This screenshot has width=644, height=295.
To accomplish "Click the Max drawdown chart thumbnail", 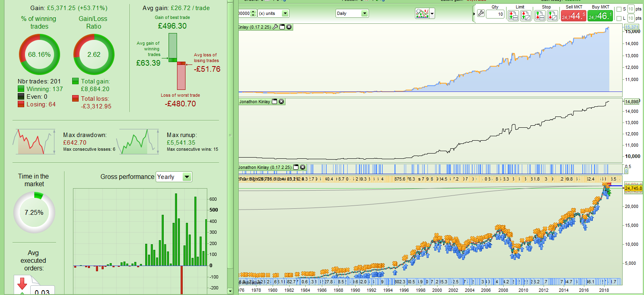I will (34, 141).
